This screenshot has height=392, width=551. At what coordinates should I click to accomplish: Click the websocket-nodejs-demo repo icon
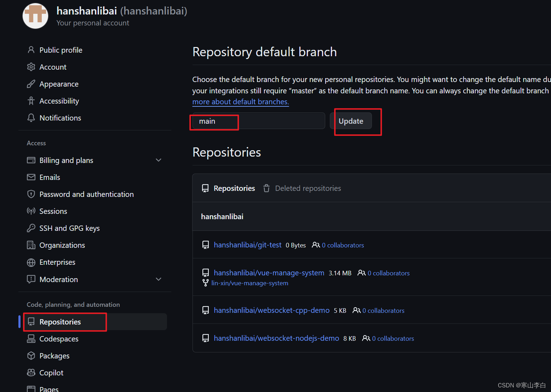click(x=206, y=338)
